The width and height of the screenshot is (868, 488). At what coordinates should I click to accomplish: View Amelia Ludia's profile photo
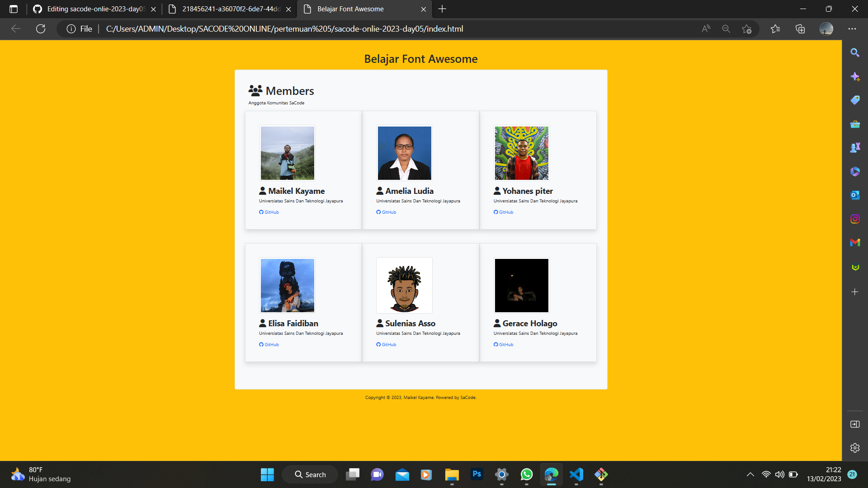coord(404,153)
